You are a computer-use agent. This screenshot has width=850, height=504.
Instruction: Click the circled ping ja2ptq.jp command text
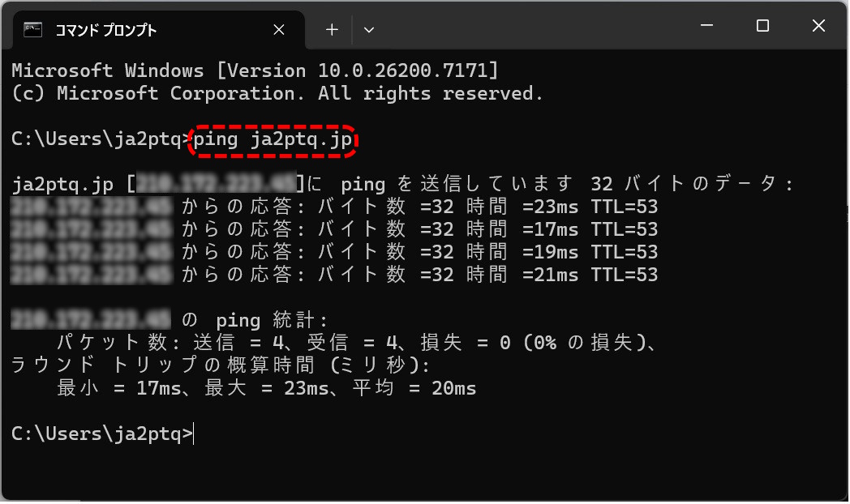(272, 140)
